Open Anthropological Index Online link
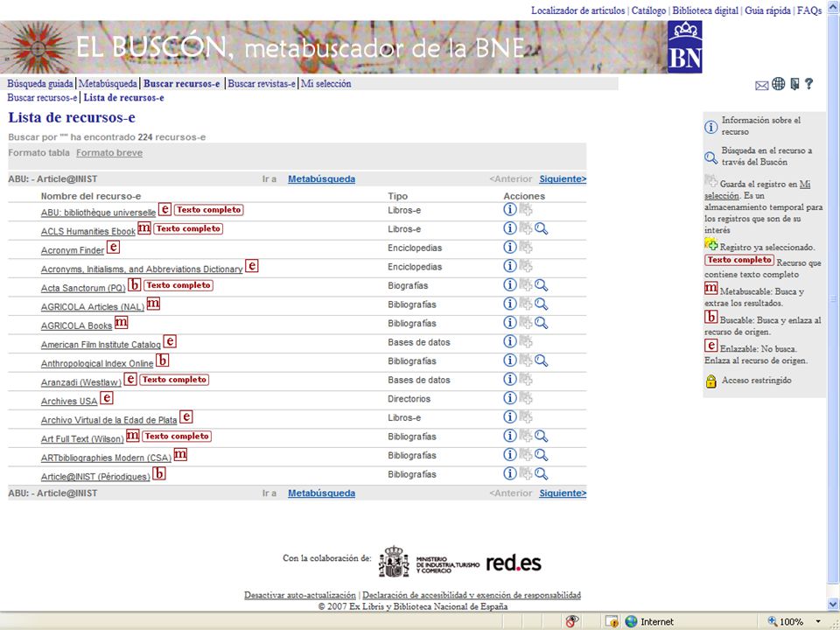This screenshot has width=840, height=630. [97, 363]
